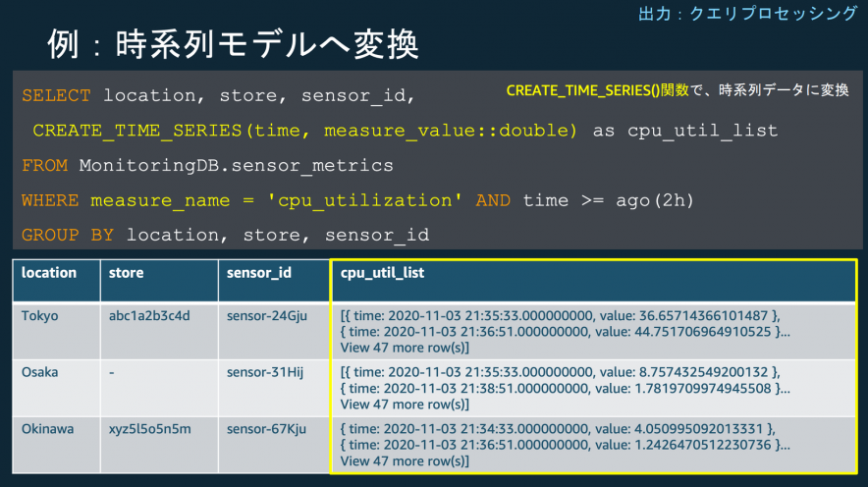
Task: Click the GROUP BY keyword in the query
Action: [68, 235]
